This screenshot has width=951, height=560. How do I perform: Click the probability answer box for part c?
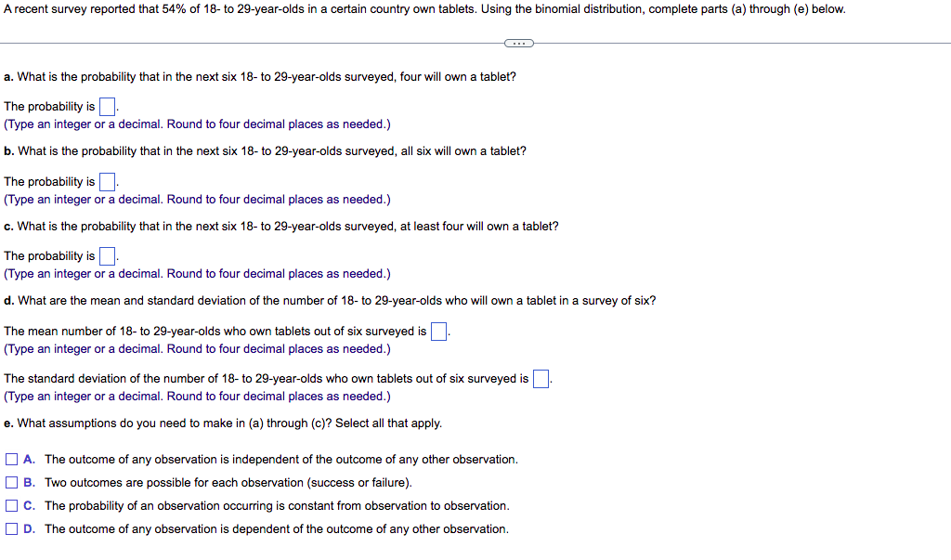pos(107,255)
